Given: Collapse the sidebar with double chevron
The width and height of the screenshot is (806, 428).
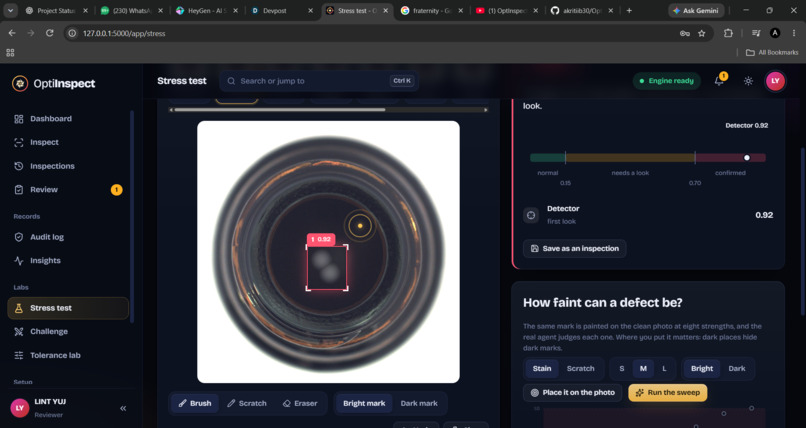Looking at the screenshot, I should click(x=123, y=408).
